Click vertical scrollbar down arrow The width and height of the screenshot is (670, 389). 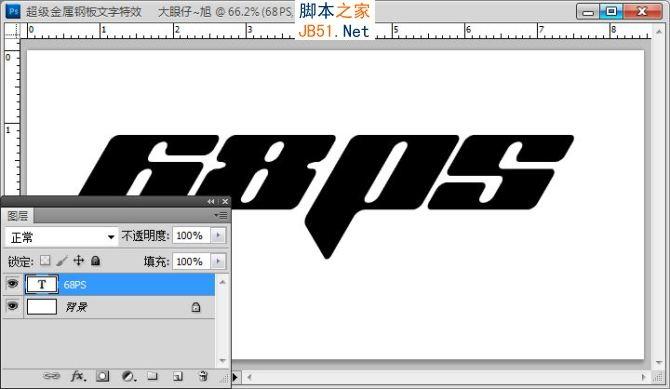pyautogui.click(x=658, y=362)
